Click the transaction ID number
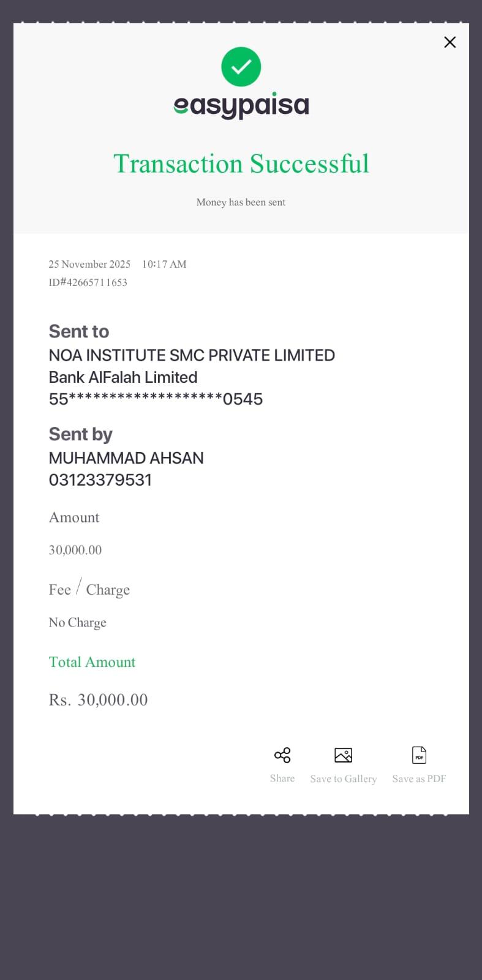 tap(88, 282)
